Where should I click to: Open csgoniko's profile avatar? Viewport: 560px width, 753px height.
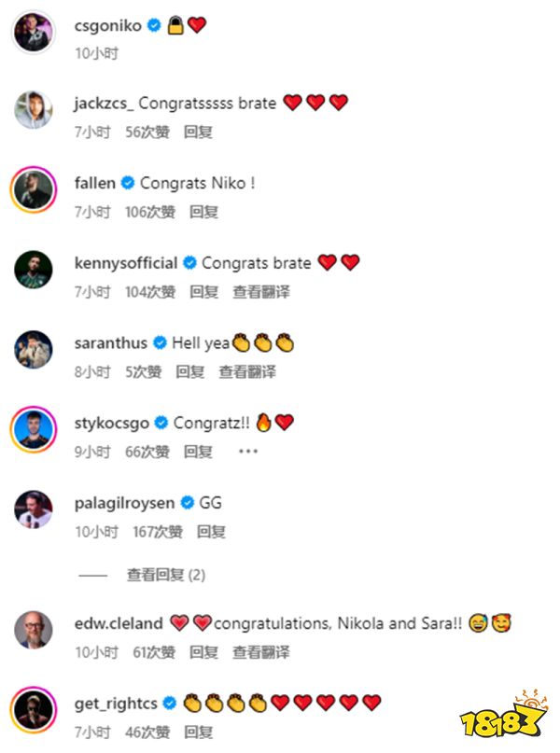tap(34, 32)
